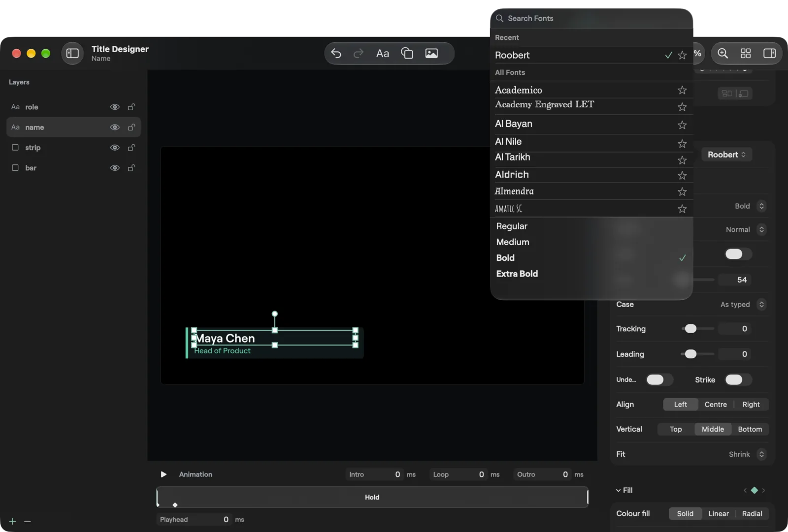788x532 pixels.
Task: Open the Roobert font dropdown
Action: 726,155
